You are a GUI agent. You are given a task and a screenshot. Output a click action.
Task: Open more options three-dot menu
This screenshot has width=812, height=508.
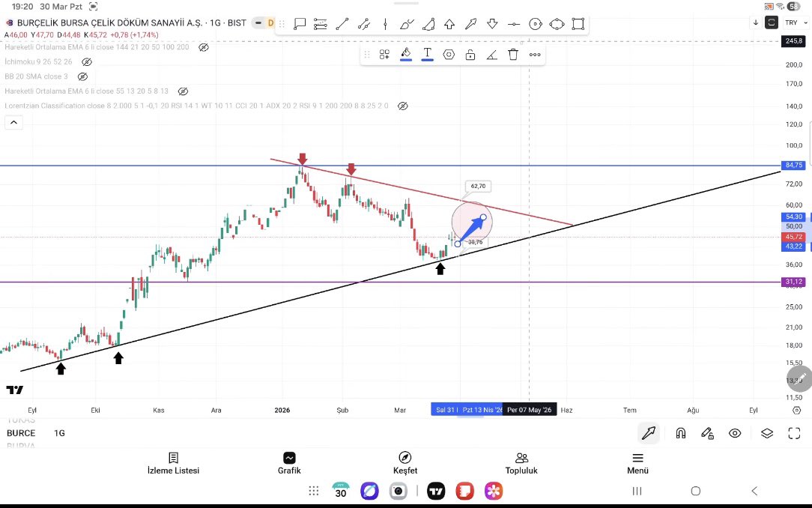pyautogui.click(x=535, y=55)
